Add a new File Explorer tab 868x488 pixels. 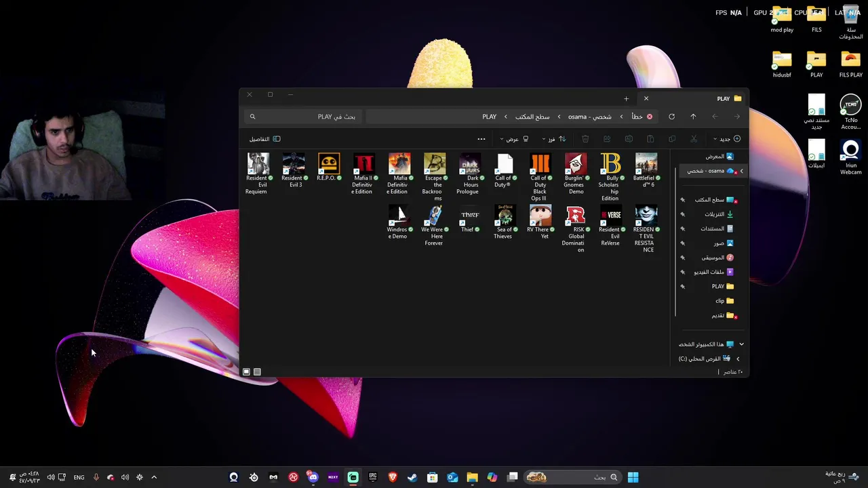[x=626, y=99]
